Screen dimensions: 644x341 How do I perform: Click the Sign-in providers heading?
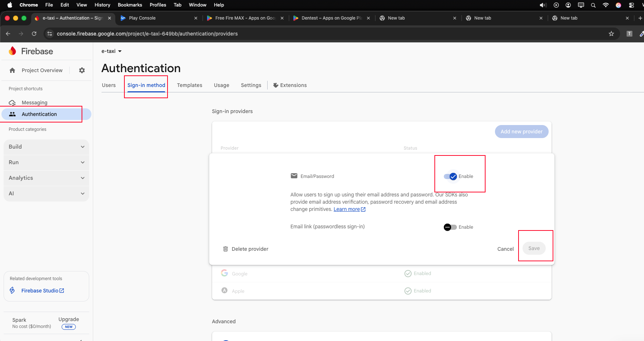pyautogui.click(x=232, y=111)
